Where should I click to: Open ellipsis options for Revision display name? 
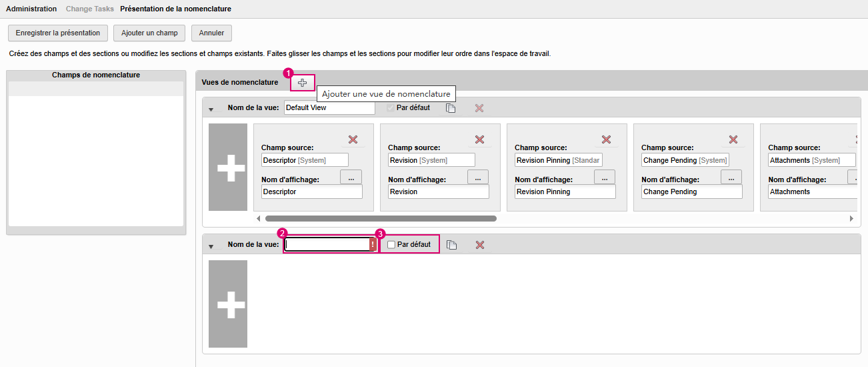pos(478,177)
